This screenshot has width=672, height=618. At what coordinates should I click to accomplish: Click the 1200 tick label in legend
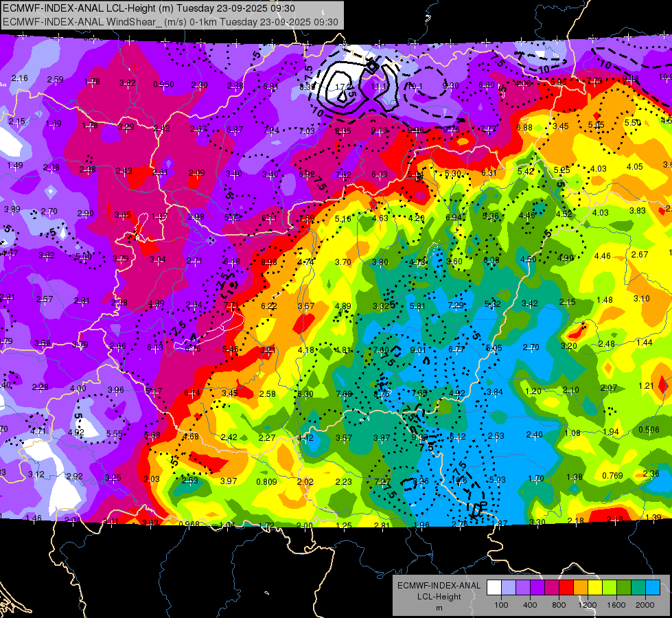pyautogui.click(x=587, y=605)
